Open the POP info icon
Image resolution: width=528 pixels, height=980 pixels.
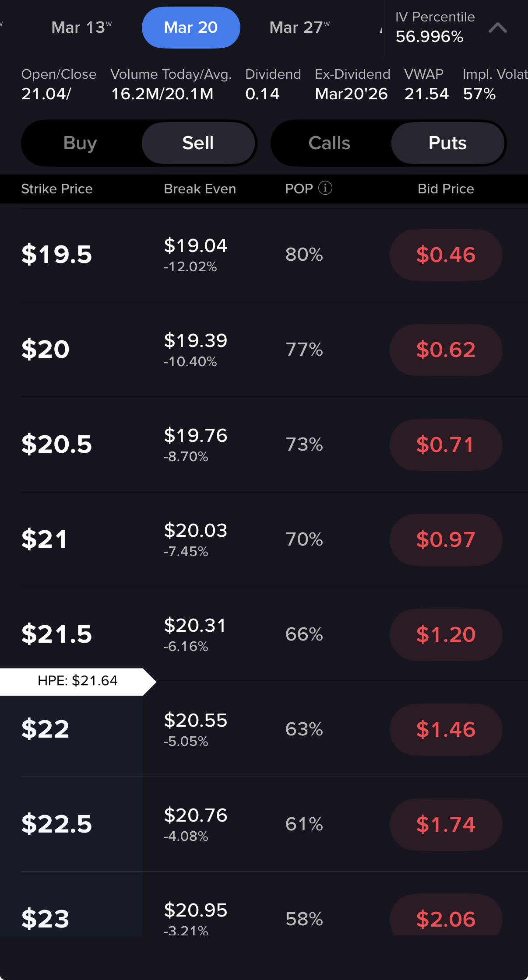325,188
